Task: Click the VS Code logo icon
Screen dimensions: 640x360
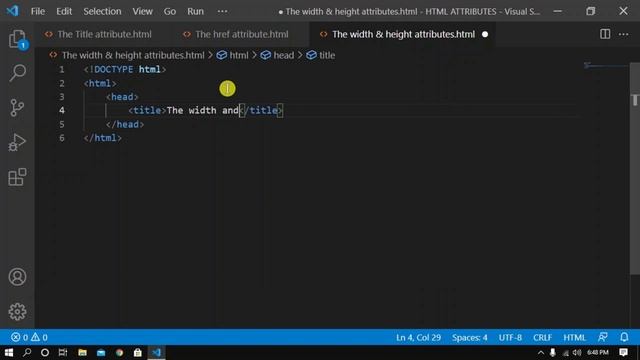Action: [x=12, y=11]
